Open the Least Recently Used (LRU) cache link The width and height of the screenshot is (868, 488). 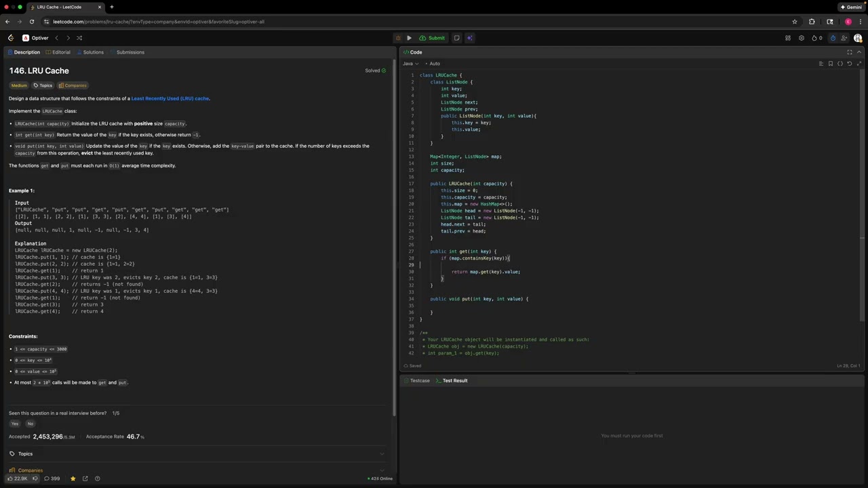tap(170, 98)
